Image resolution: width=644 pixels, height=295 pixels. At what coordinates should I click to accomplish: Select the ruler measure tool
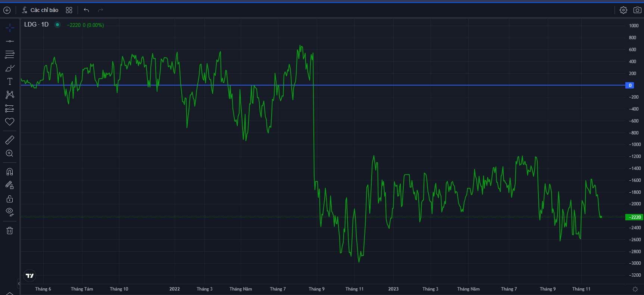click(x=10, y=140)
